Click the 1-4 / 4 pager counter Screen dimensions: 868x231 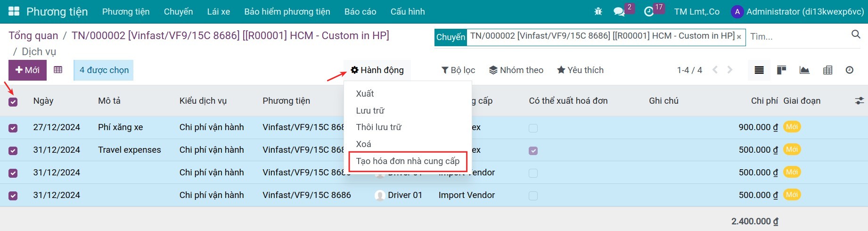(x=689, y=70)
